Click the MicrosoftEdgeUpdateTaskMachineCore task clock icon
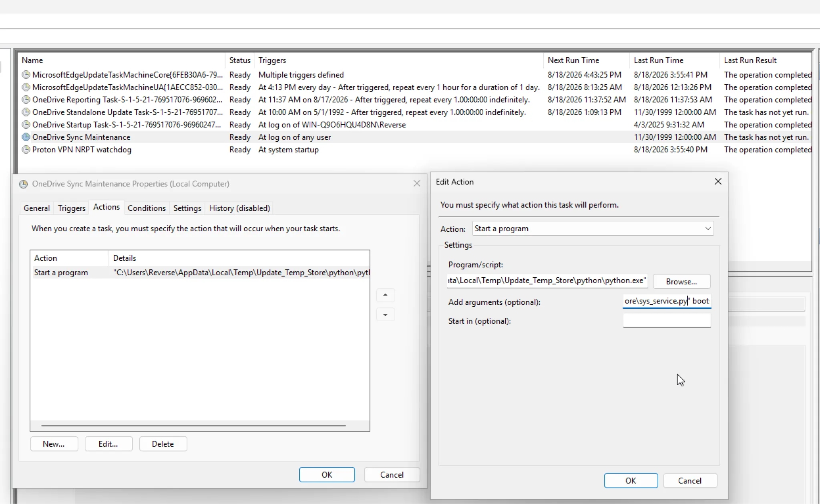The image size is (820, 504). 26,74
